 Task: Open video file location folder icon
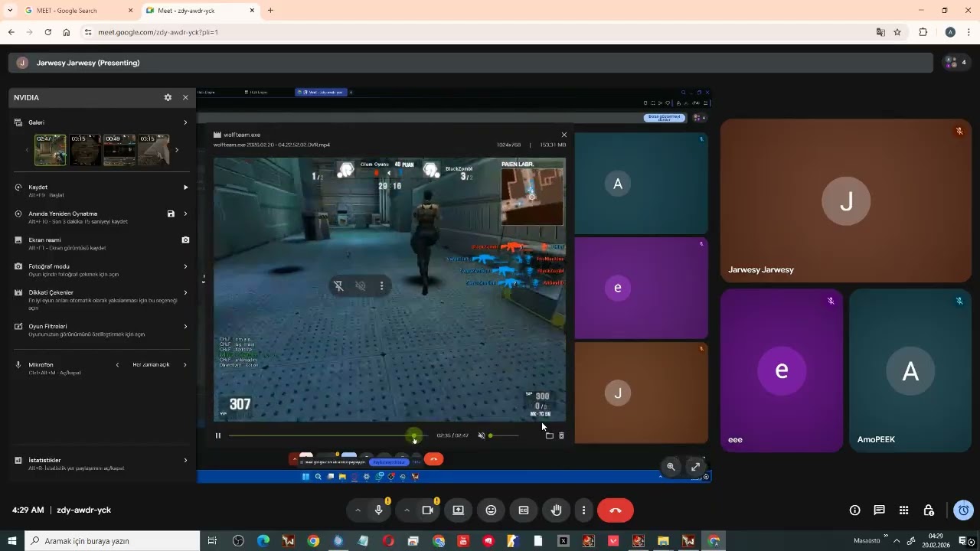(x=549, y=435)
